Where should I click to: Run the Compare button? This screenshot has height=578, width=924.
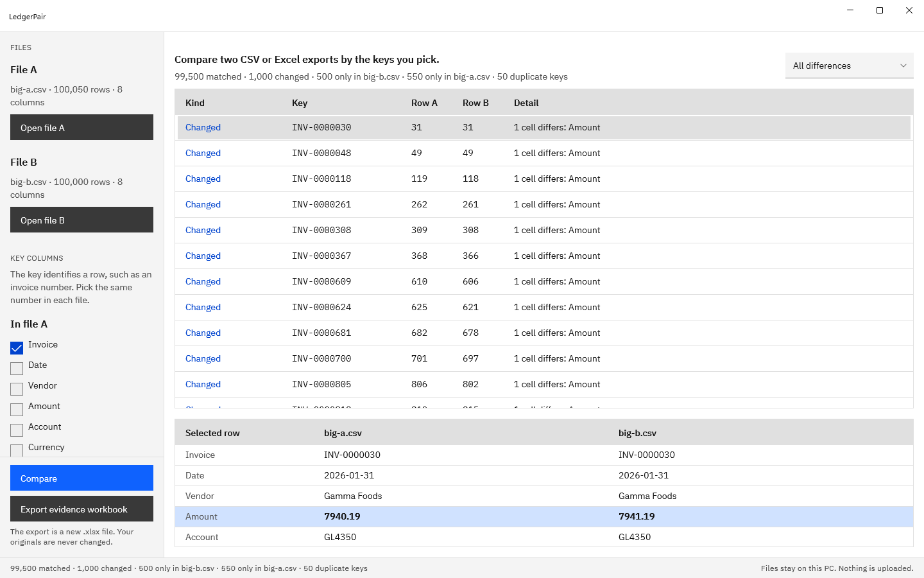(81, 478)
